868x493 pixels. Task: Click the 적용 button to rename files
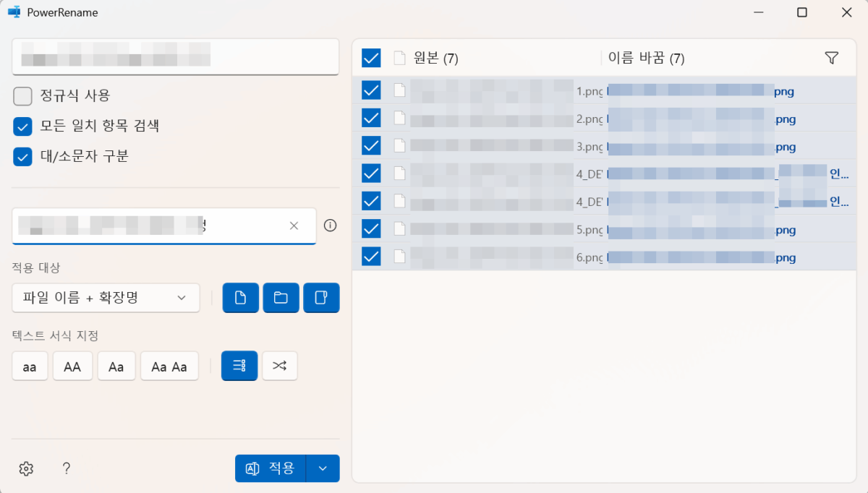(271, 468)
